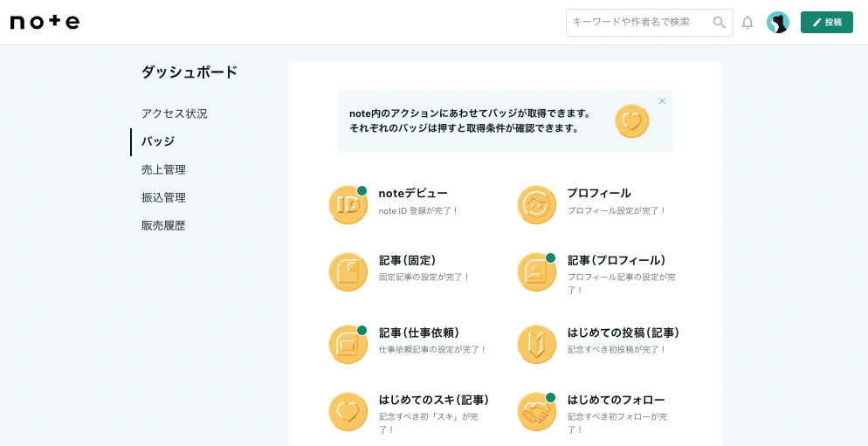868x446 pixels.
Task: Click the 投稿 post button
Action: (826, 22)
